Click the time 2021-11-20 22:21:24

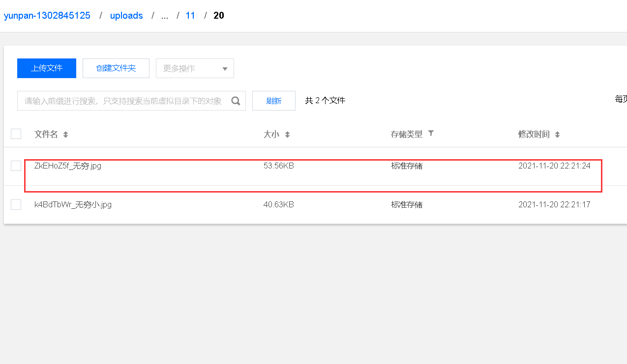(x=554, y=166)
